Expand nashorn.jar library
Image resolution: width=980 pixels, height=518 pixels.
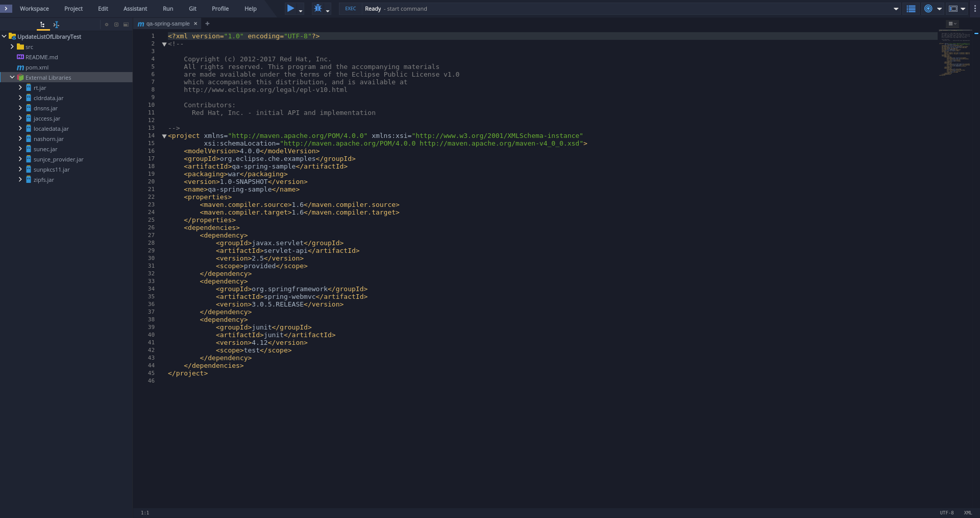(x=20, y=138)
